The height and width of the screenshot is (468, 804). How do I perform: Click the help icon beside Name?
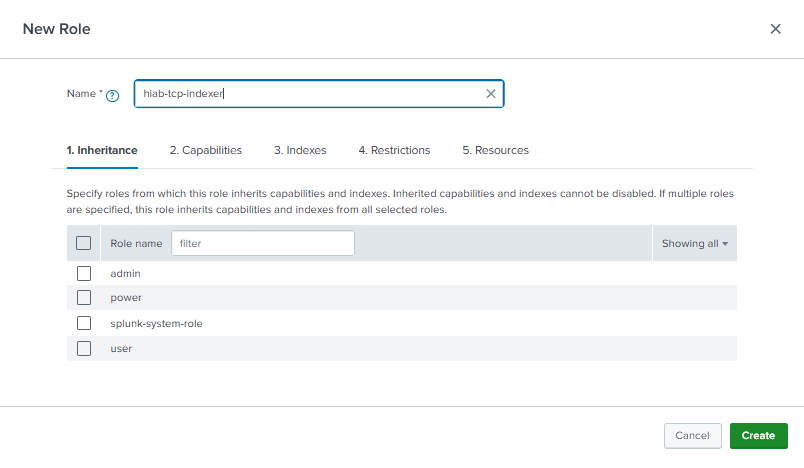(x=112, y=95)
